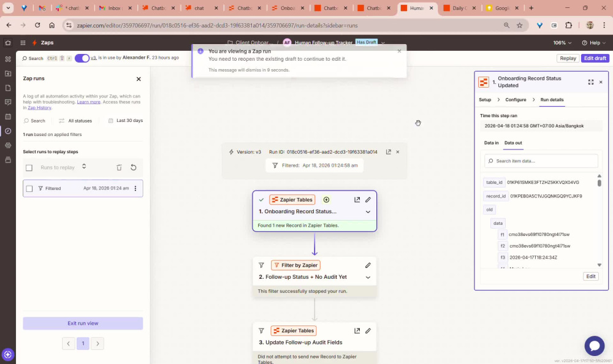Go to the Setup tab in the step panel
Image resolution: width=613 pixels, height=364 pixels.
[485, 100]
